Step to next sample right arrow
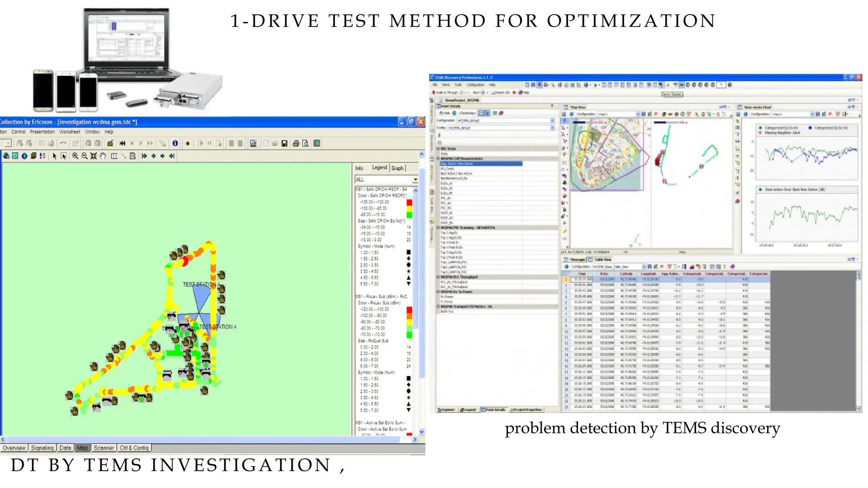The image size is (868, 488). tap(162, 156)
